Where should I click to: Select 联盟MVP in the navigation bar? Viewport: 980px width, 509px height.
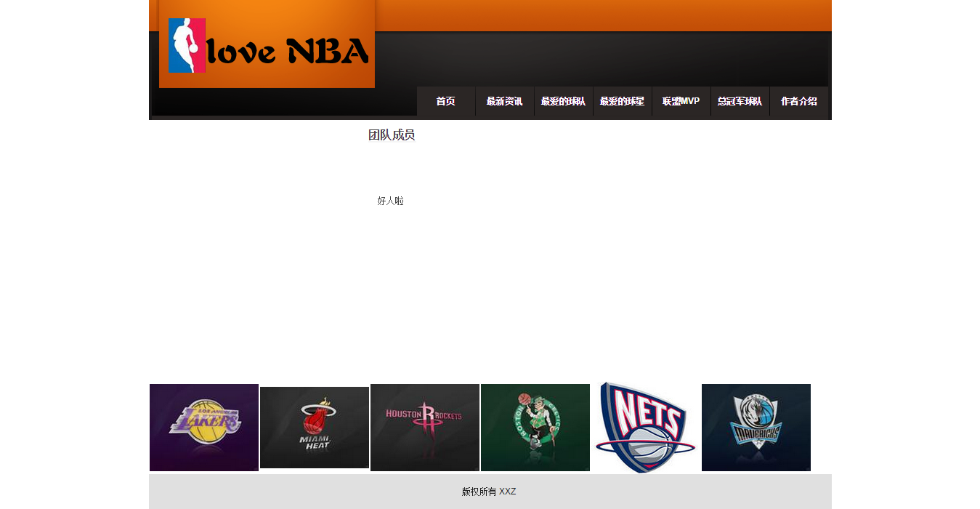pyautogui.click(x=681, y=102)
